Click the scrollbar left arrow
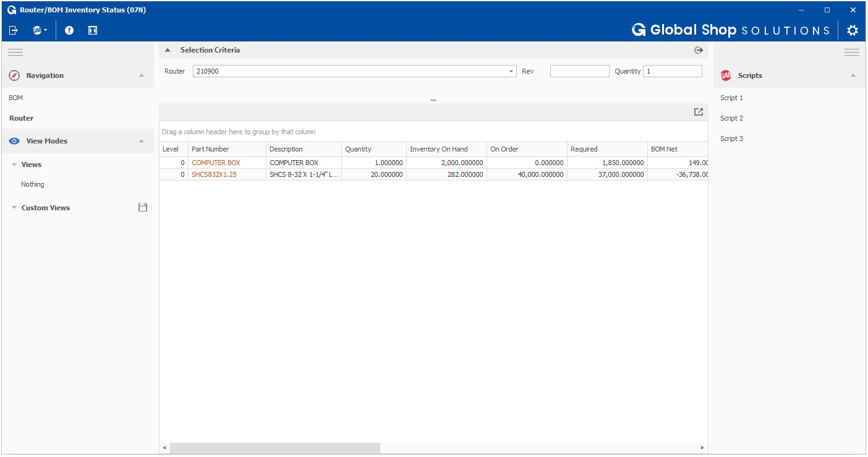This screenshot has width=868, height=457. pos(164,448)
